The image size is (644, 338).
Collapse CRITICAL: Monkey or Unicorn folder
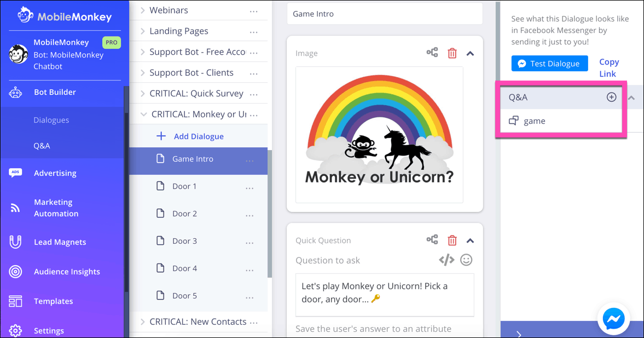(143, 114)
